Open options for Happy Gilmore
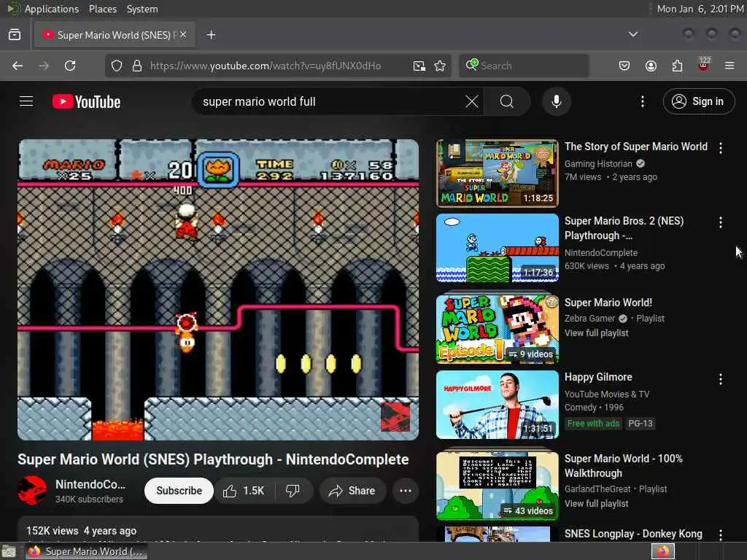Screen dimensions: 747x560 coord(720,379)
